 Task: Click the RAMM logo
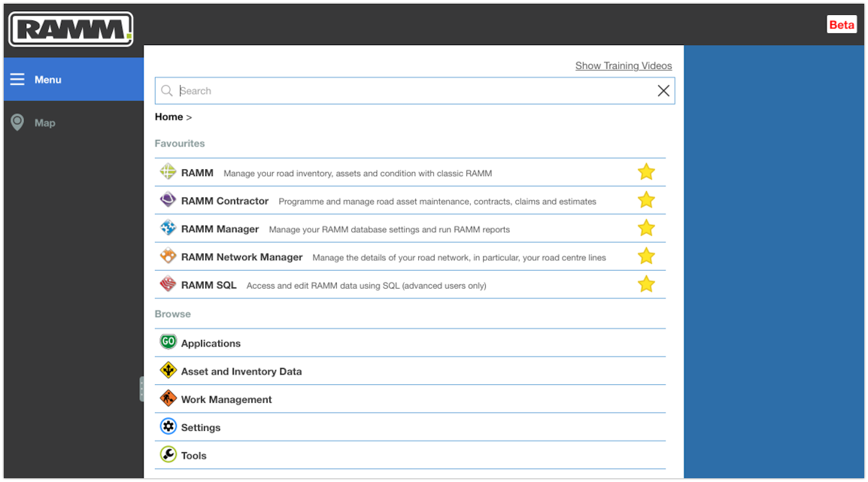[71, 29]
